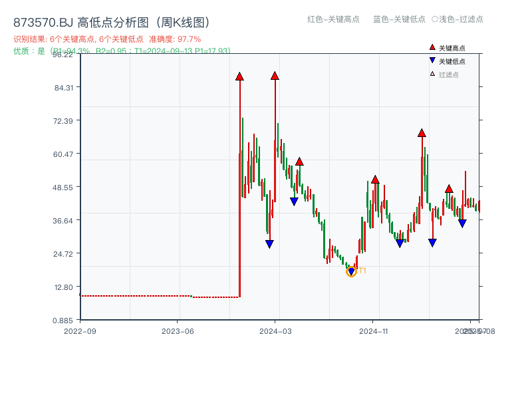Click the 72.39 y-axis label
The width and height of the screenshot is (532, 399).
(63, 121)
